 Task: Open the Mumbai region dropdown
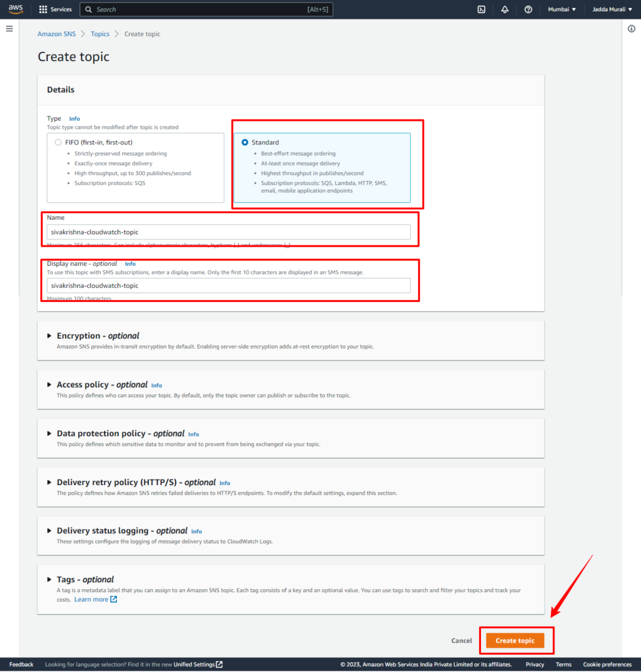[x=562, y=9]
